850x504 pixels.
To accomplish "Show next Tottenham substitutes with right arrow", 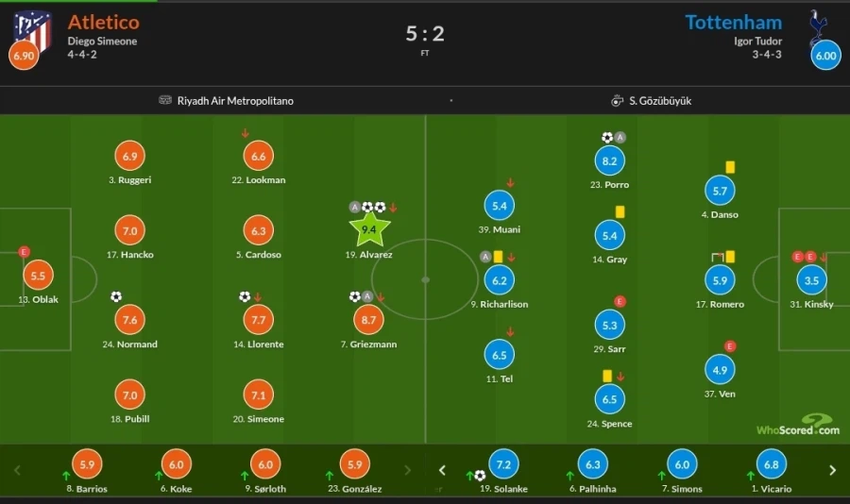I will coord(832,470).
